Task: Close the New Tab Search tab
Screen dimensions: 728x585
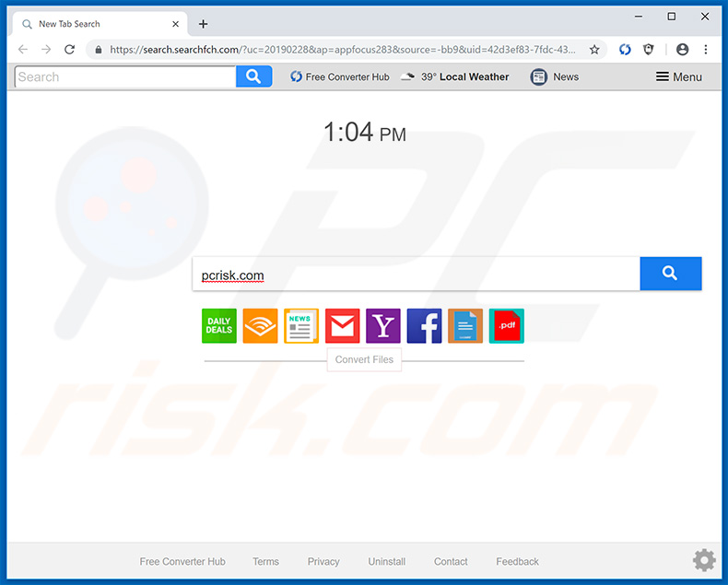Action: (175, 24)
